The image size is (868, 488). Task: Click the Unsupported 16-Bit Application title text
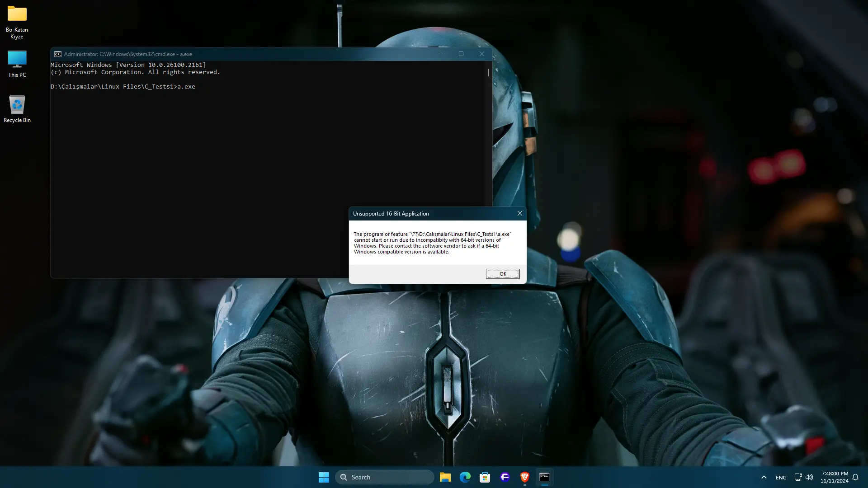[x=391, y=214]
